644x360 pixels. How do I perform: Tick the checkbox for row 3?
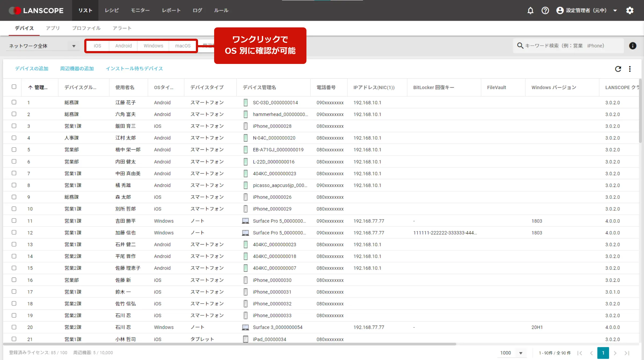[x=14, y=126]
